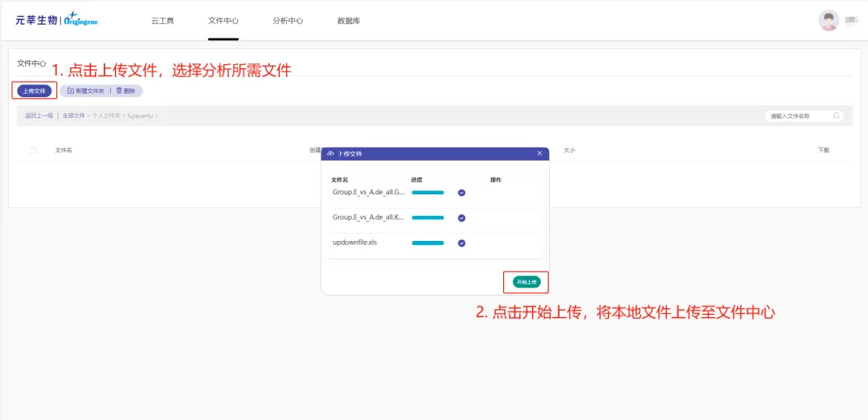Open the user avatar profile
This screenshot has height=420, width=868.
click(829, 20)
